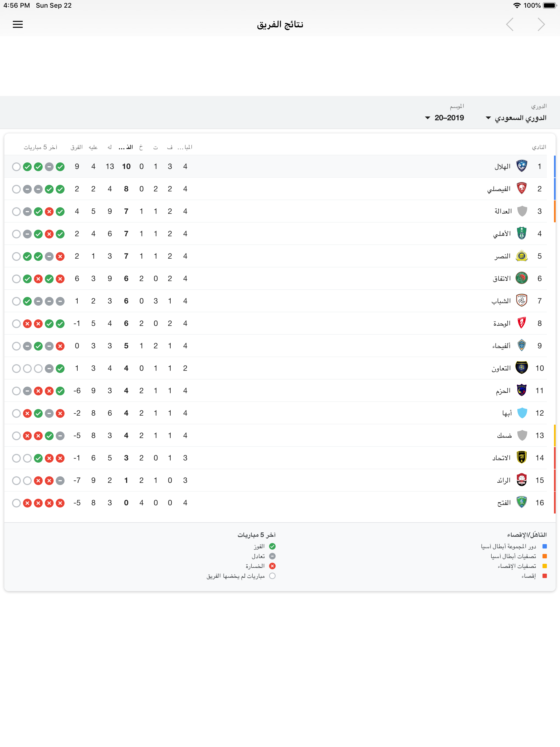560x747 pixels.
Task: Tap heading التأهّل/الإقصاء
Action: pyautogui.click(x=527, y=535)
